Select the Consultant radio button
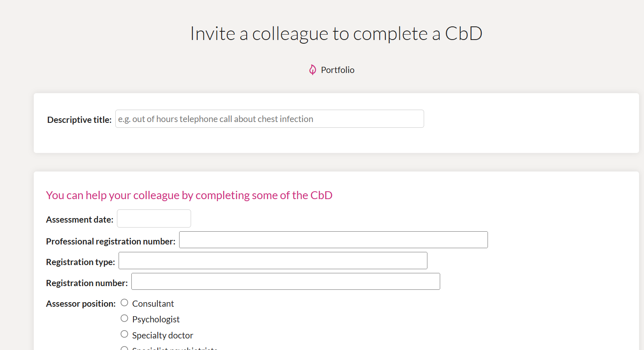This screenshot has height=350, width=644. click(124, 303)
